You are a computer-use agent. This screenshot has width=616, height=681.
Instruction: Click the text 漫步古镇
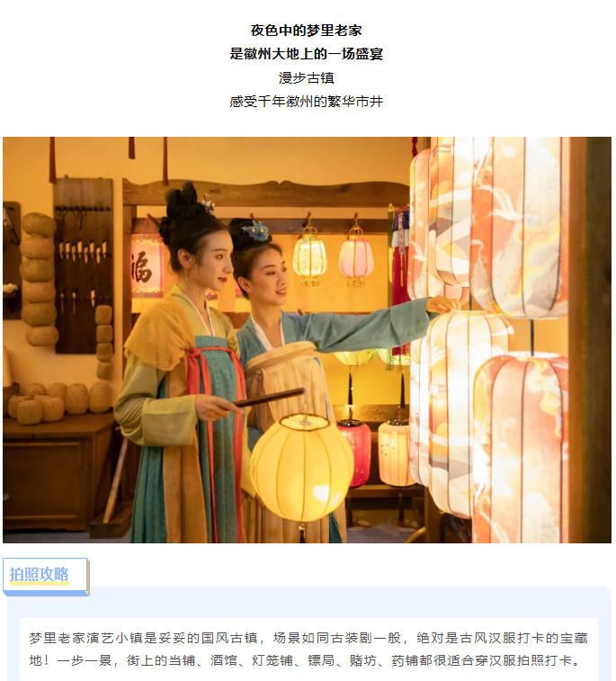(x=307, y=77)
